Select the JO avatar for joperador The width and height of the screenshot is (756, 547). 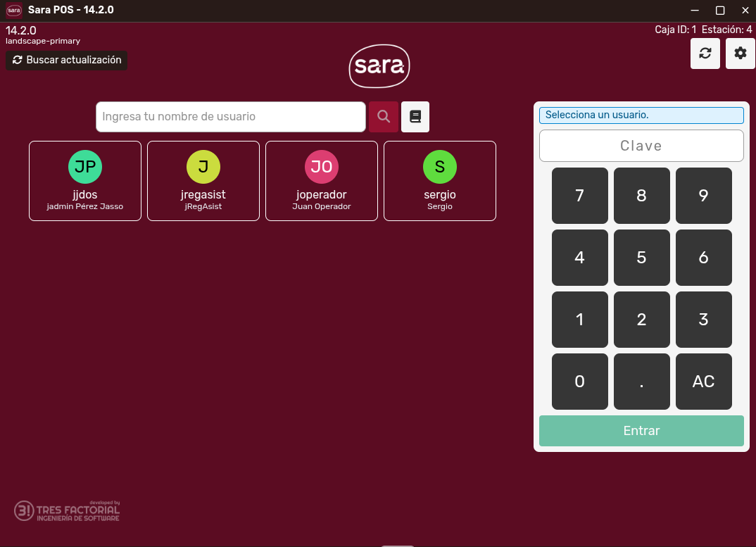(322, 167)
